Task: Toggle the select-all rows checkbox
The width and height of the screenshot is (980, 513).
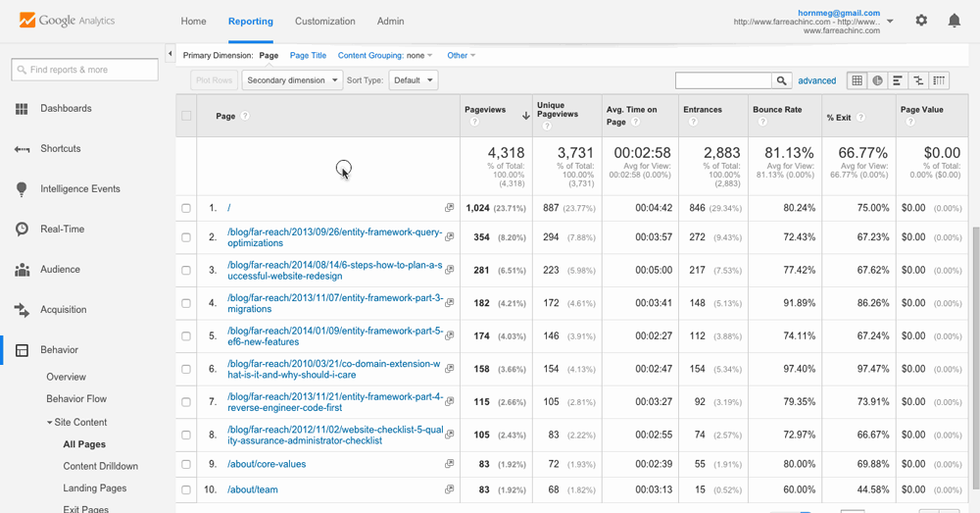Action: pyautogui.click(x=186, y=116)
